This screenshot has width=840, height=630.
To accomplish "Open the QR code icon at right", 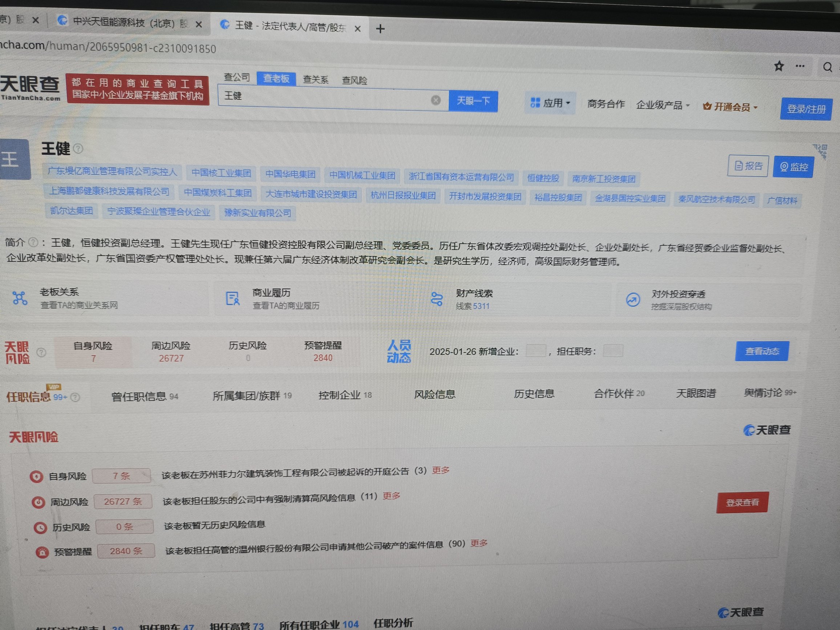I will [x=820, y=151].
